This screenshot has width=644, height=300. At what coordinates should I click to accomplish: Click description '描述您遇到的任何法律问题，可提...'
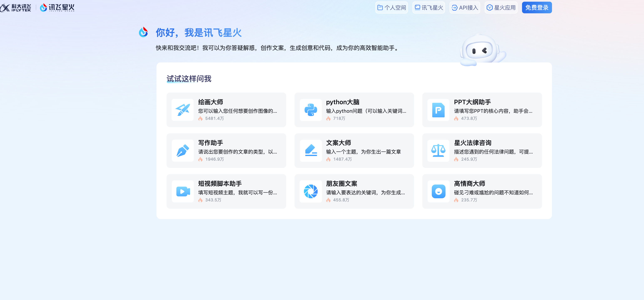(493, 152)
